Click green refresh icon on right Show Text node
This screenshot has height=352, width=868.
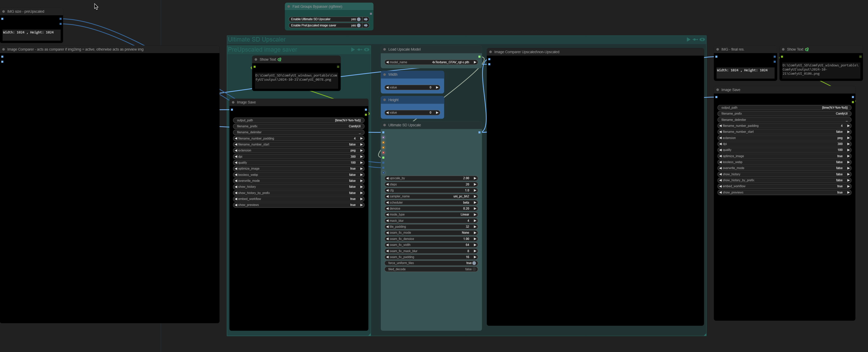(807, 49)
